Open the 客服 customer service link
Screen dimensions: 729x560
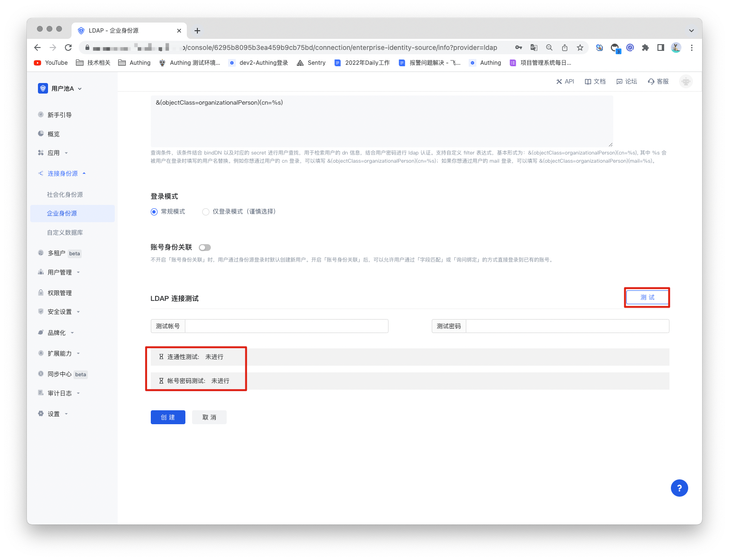(x=658, y=82)
